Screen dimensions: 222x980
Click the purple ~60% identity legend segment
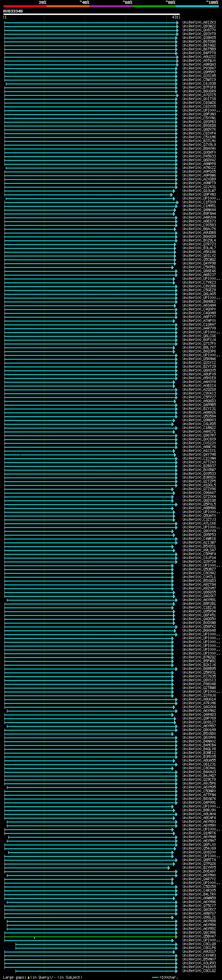click(111, 6)
